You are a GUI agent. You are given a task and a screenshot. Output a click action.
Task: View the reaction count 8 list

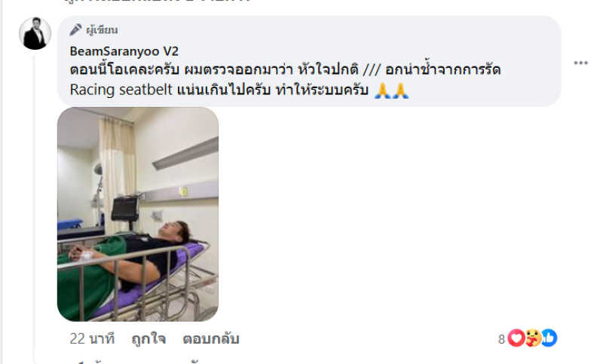(501, 339)
